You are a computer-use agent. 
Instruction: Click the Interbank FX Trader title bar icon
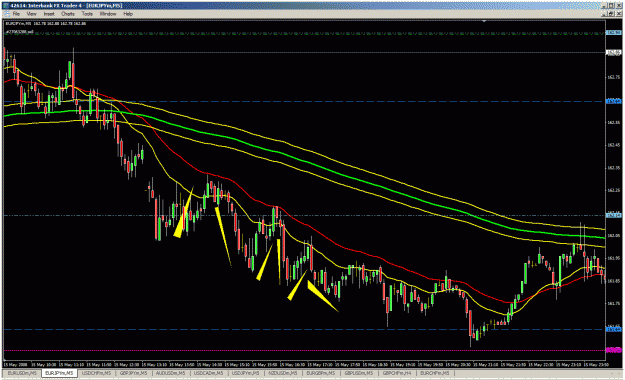click(6, 6)
